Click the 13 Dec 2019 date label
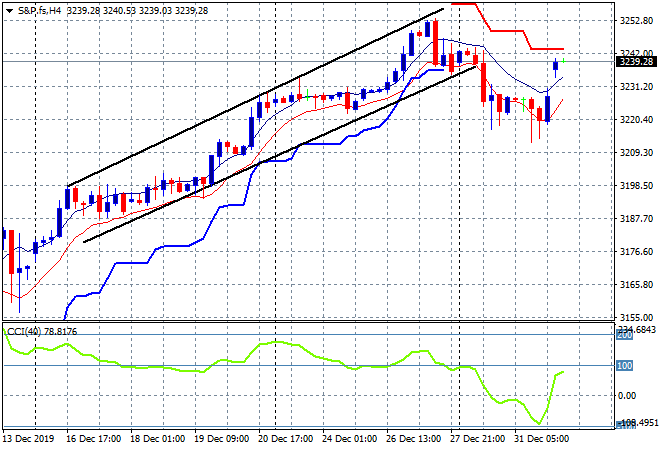Viewport: 660px width, 450px height. 28,439
